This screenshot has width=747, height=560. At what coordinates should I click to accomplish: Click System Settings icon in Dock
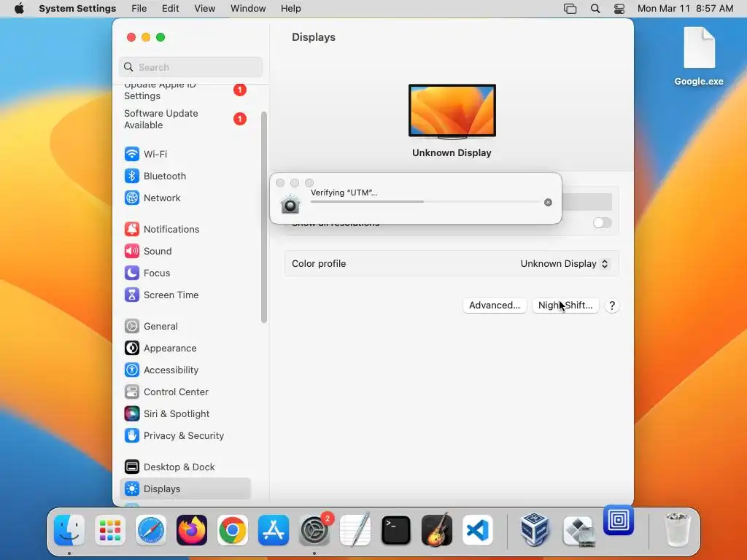click(x=314, y=531)
